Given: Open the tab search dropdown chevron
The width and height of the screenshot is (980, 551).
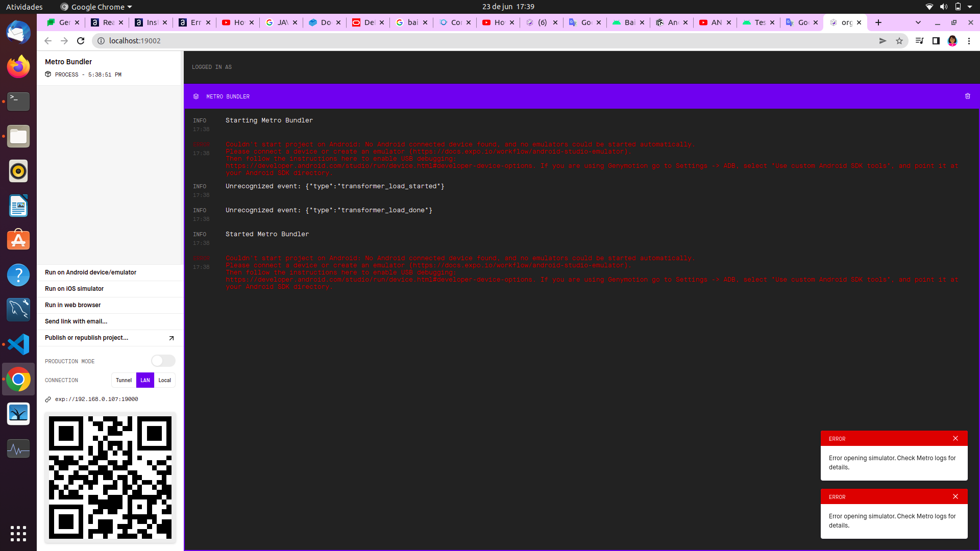Looking at the screenshot, I should point(918,22).
